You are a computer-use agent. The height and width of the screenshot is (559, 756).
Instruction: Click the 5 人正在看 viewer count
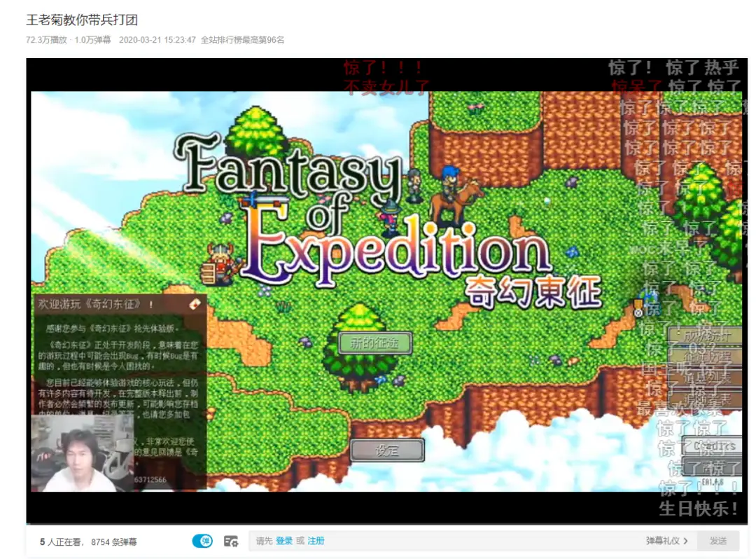[x=61, y=541]
